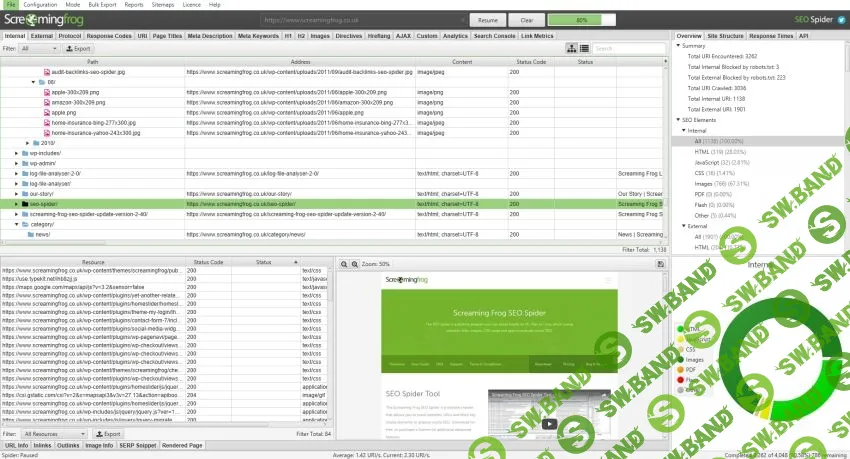Open the Response Times tab

click(x=771, y=36)
